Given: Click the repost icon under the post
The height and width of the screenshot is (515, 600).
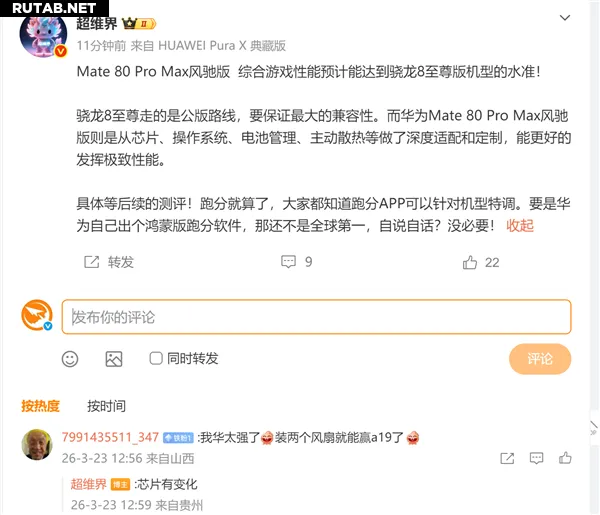Looking at the screenshot, I should tap(91, 262).
